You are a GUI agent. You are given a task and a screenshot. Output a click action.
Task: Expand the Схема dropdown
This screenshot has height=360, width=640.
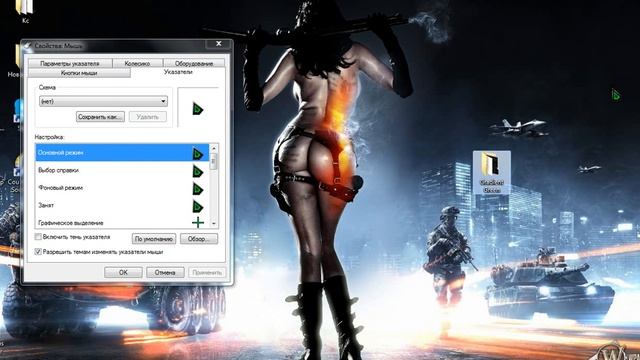(x=103, y=101)
